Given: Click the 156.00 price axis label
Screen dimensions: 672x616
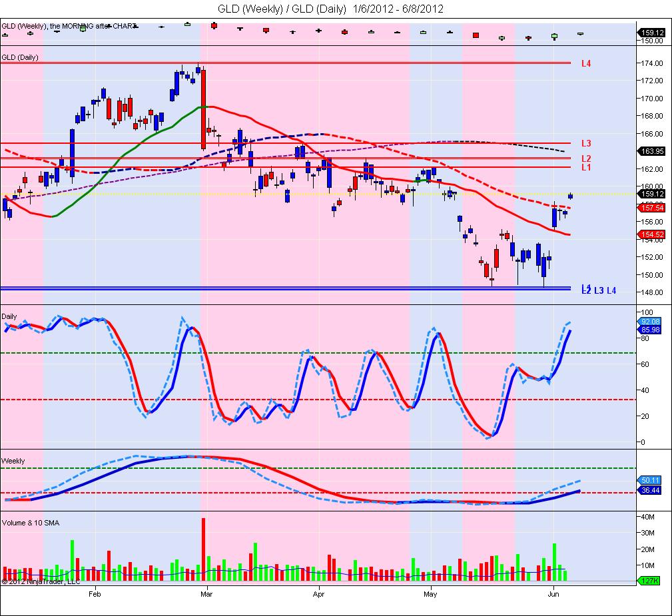Looking at the screenshot, I should [652, 222].
